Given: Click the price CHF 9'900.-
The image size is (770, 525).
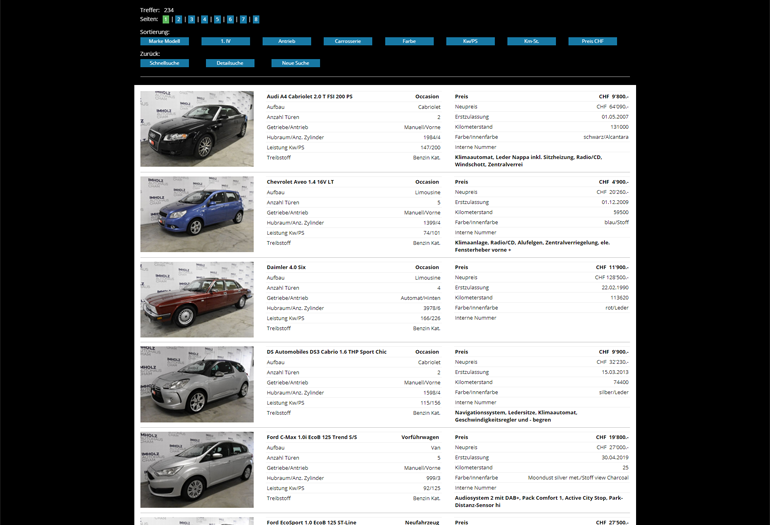Looking at the screenshot, I should (613, 352).
